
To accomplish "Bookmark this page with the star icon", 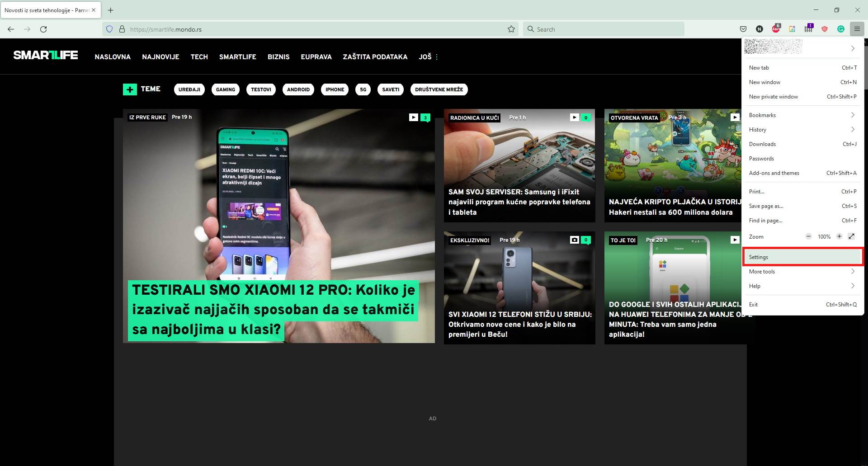I will [x=511, y=29].
